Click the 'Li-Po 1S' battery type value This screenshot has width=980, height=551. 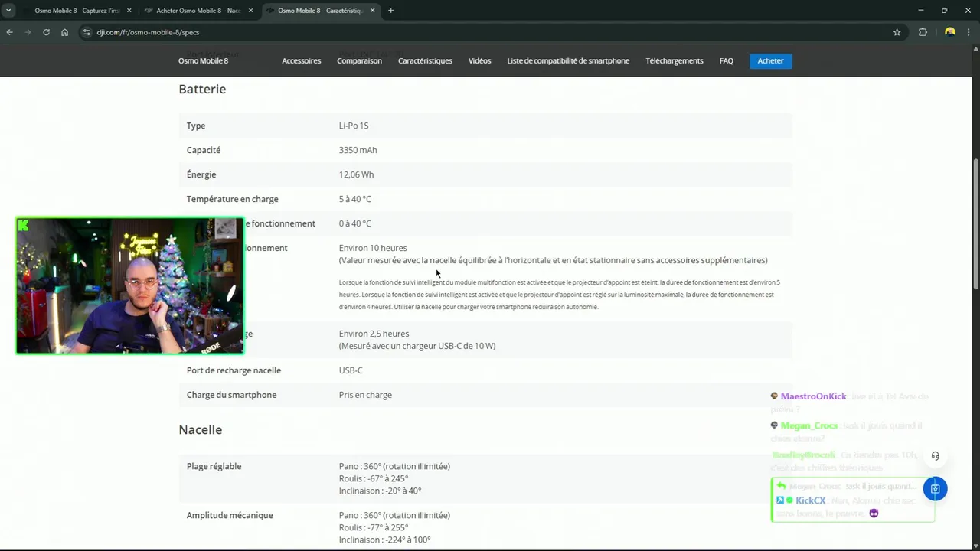[x=354, y=126]
